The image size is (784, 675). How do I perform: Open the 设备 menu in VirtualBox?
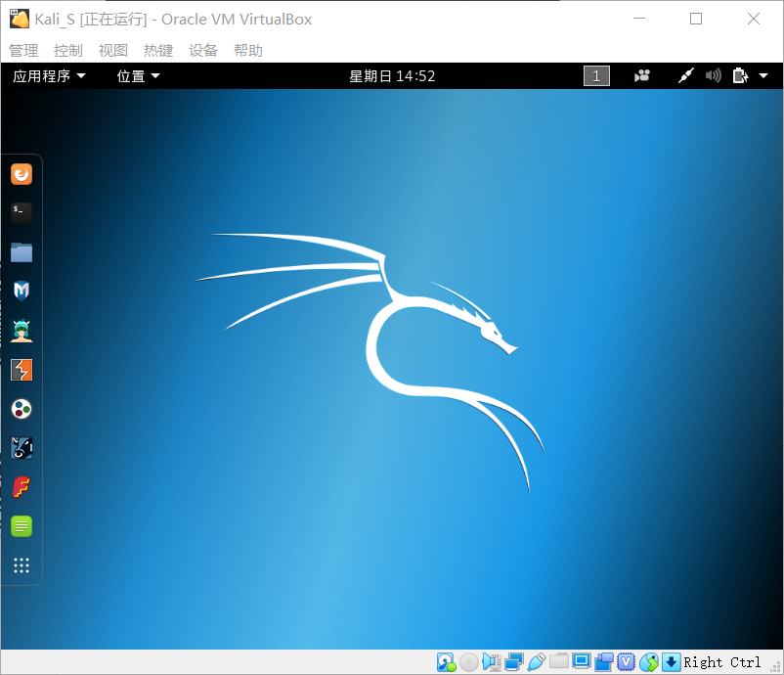[203, 50]
